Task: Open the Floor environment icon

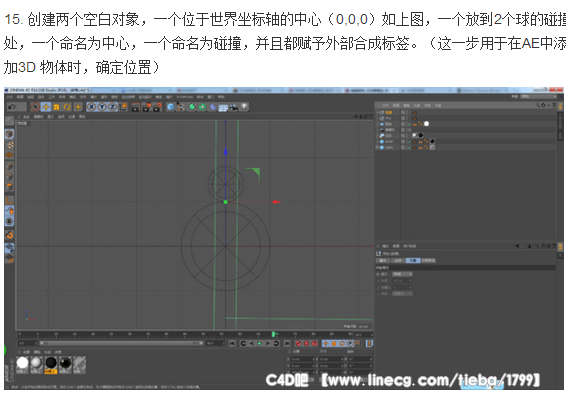Action: pos(223,107)
